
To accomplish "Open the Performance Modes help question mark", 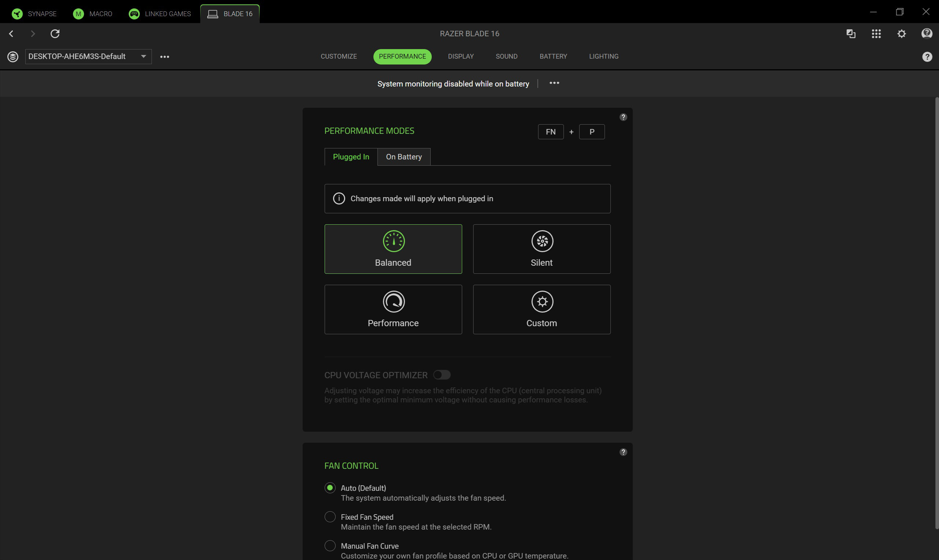I will point(623,117).
